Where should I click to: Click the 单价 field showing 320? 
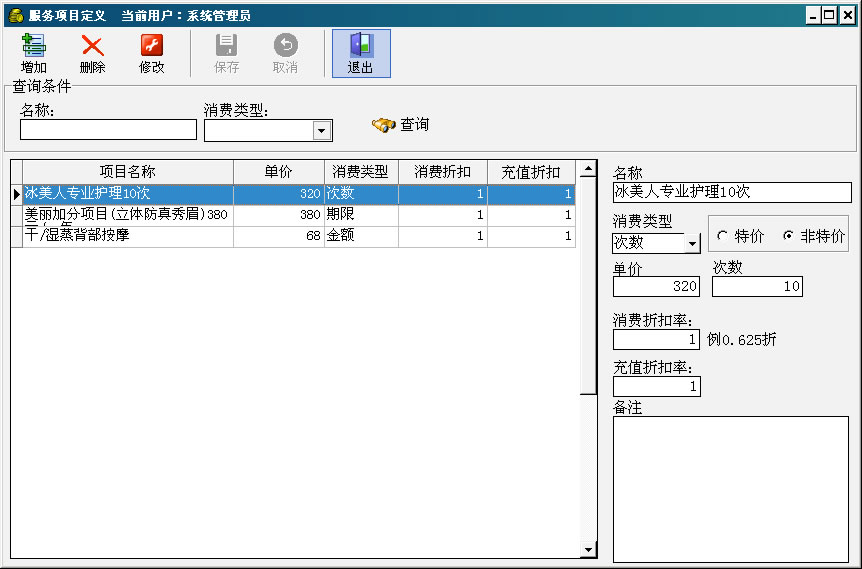[656, 286]
